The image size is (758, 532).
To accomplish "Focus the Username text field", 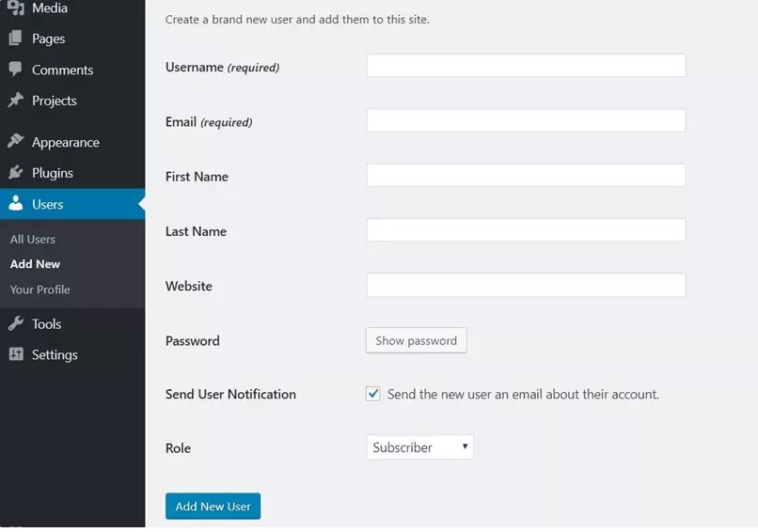I will (526, 66).
